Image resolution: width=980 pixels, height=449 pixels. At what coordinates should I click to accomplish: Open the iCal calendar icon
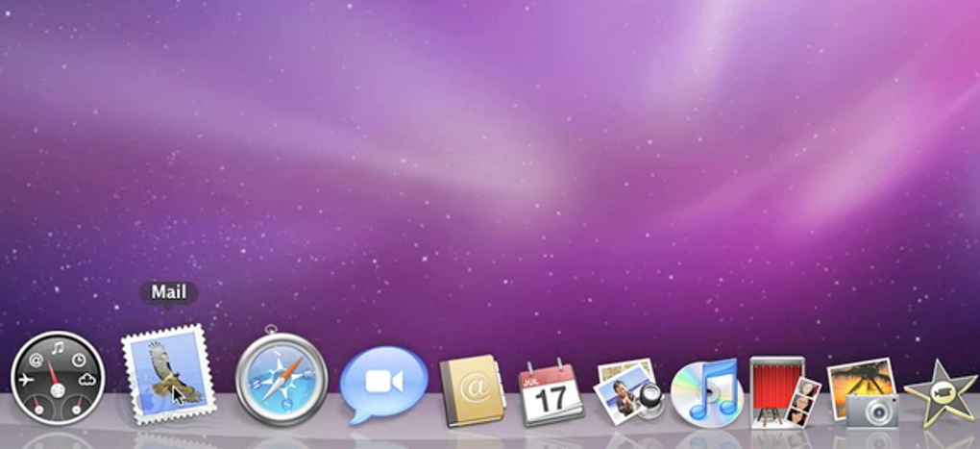point(551,392)
